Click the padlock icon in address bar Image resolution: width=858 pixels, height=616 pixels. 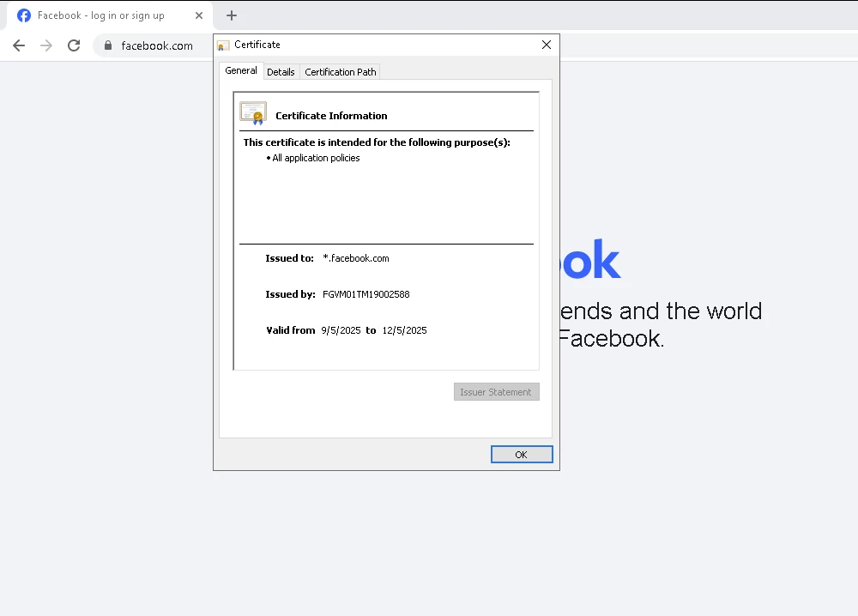[x=108, y=45]
